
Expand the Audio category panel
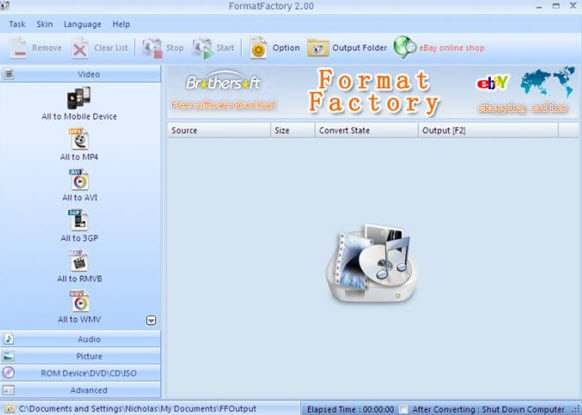pos(81,339)
